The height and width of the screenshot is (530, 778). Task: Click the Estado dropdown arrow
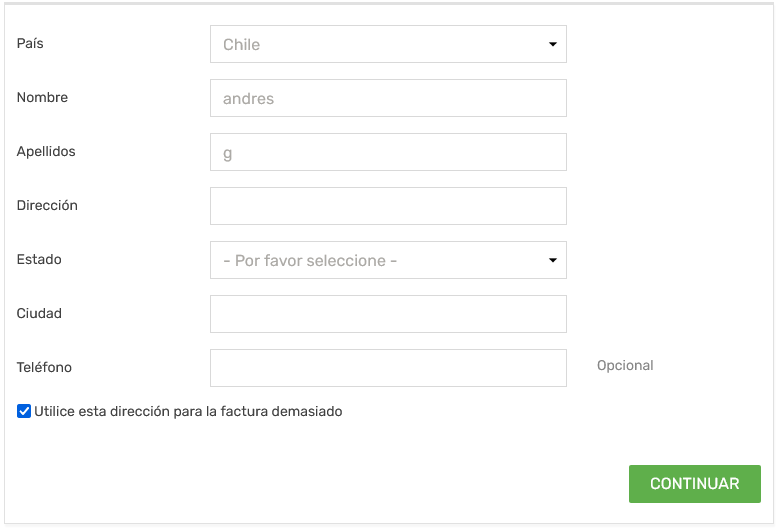click(552, 260)
